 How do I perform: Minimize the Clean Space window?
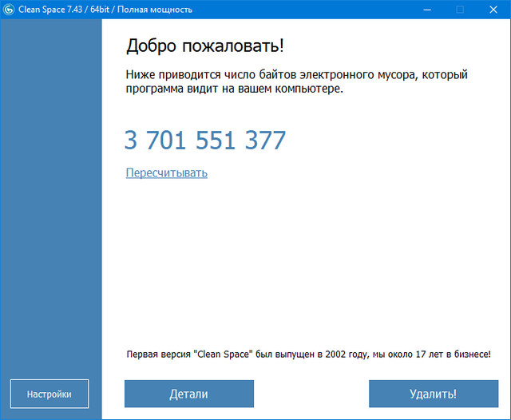click(x=423, y=10)
